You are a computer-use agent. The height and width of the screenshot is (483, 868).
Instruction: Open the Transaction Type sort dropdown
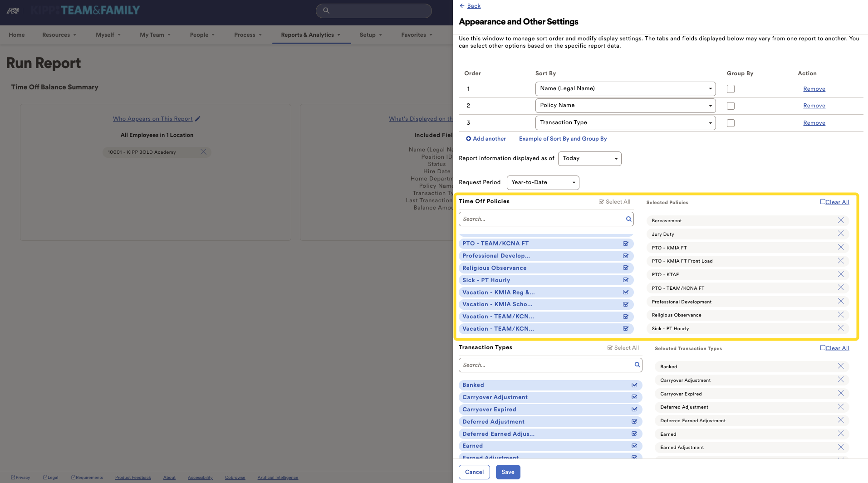pos(625,123)
